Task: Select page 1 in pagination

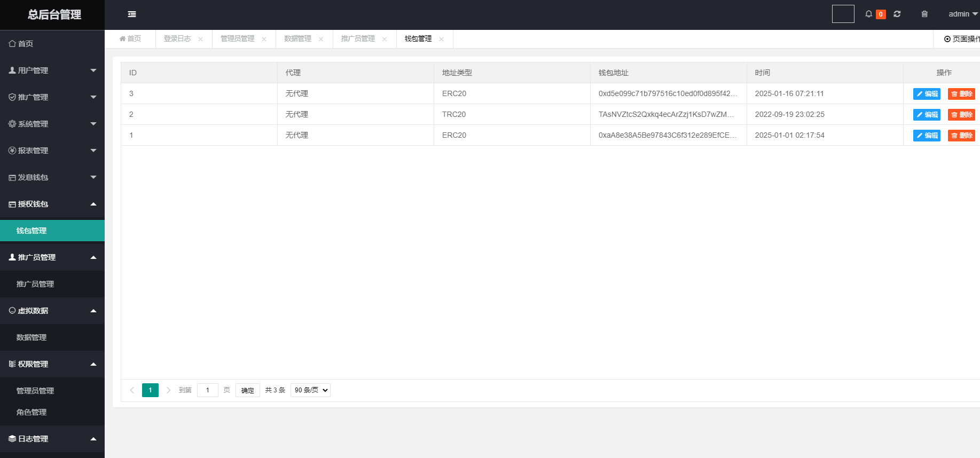Action: pyautogui.click(x=150, y=390)
